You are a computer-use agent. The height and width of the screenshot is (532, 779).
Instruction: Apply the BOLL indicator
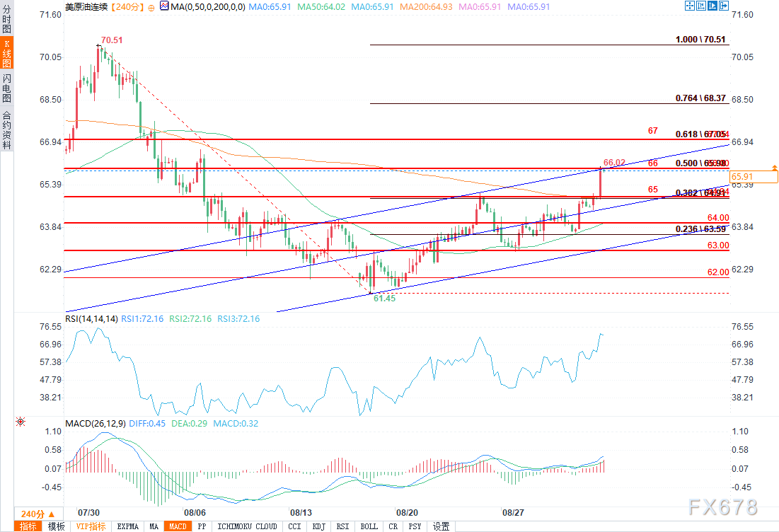point(369,526)
